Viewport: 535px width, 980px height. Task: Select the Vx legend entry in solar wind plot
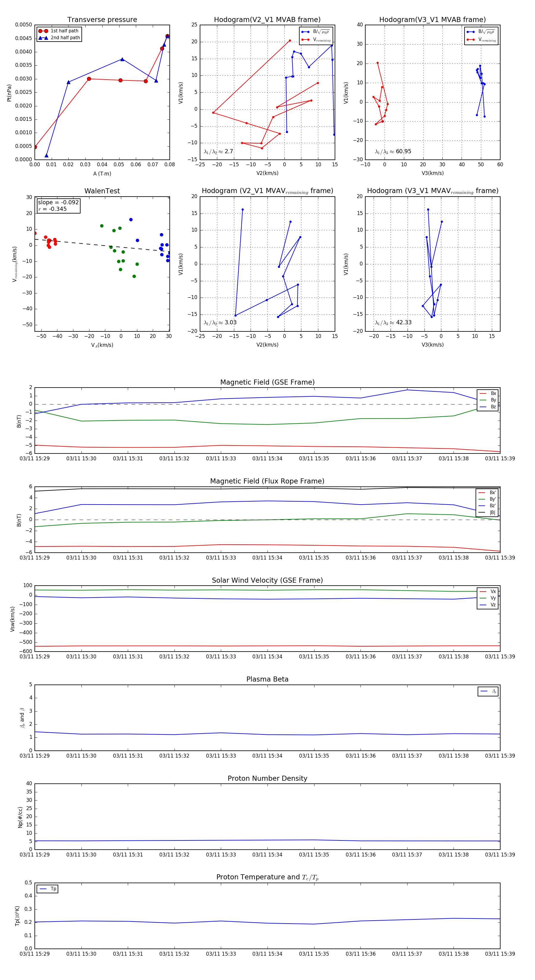(488, 592)
